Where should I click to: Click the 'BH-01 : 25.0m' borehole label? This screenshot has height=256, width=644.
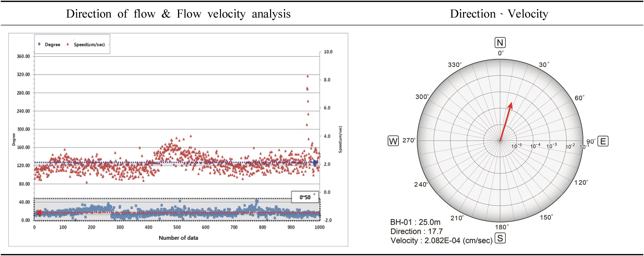[415, 222]
